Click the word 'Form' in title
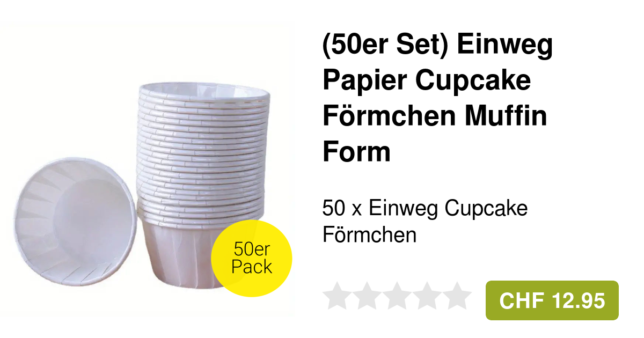644x338 pixels. coord(356,151)
